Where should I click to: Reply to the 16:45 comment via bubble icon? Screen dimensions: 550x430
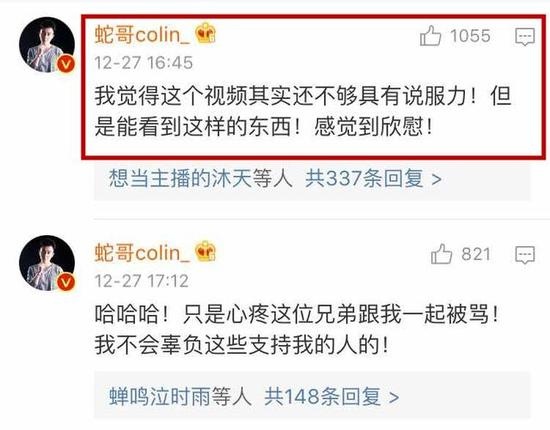pos(525,36)
